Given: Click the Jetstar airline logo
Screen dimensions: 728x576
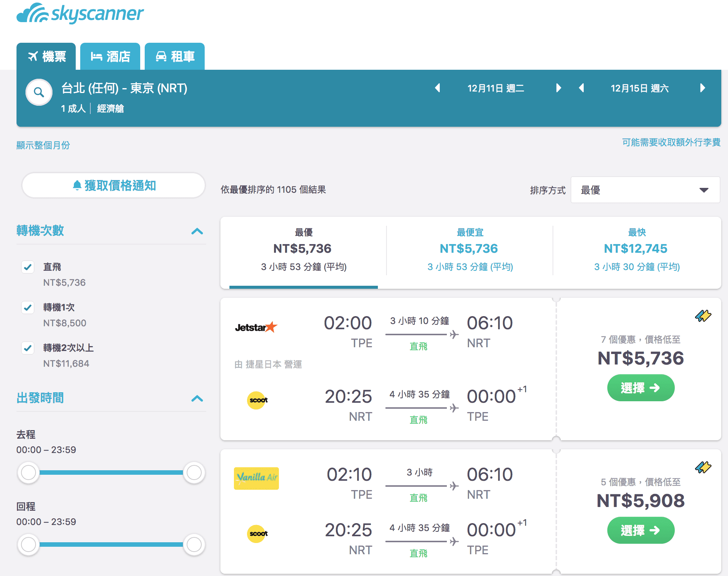Looking at the screenshot, I should click(256, 327).
